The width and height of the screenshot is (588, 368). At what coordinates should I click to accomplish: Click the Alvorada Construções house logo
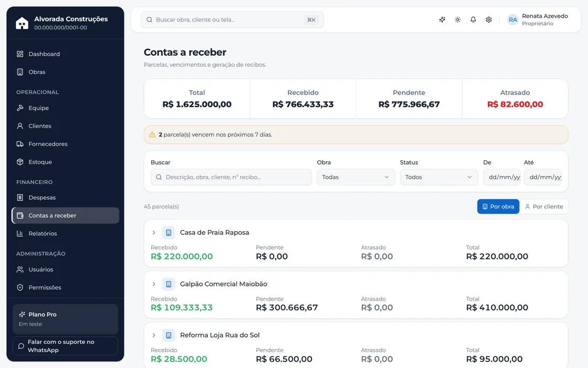point(22,23)
